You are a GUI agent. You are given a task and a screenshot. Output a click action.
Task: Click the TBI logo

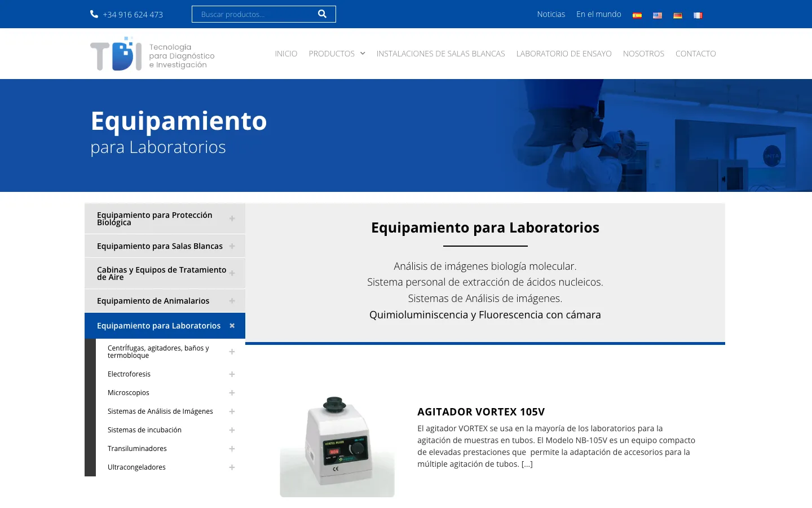click(x=152, y=54)
